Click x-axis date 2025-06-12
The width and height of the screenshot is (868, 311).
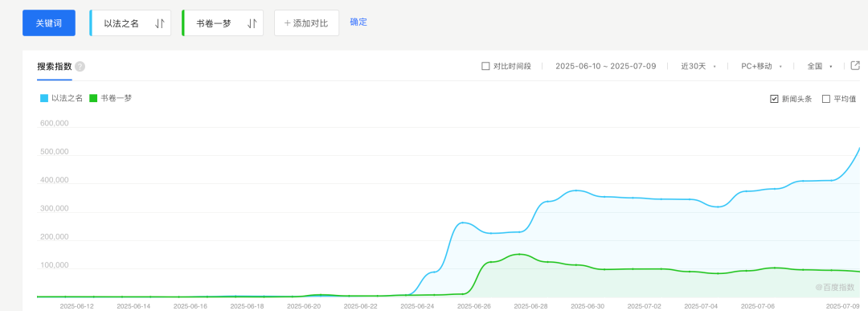coord(76,306)
